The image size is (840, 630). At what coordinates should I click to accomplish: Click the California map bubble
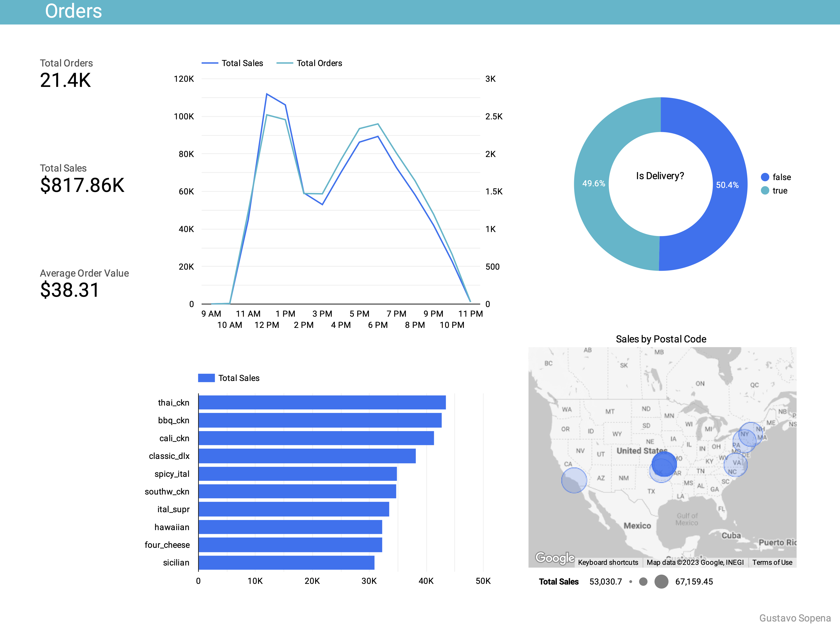pyautogui.click(x=574, y=480)
